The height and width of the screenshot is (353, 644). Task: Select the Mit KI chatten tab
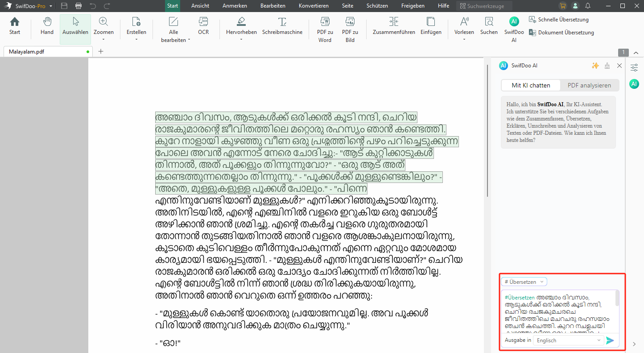tap(531, 85)
